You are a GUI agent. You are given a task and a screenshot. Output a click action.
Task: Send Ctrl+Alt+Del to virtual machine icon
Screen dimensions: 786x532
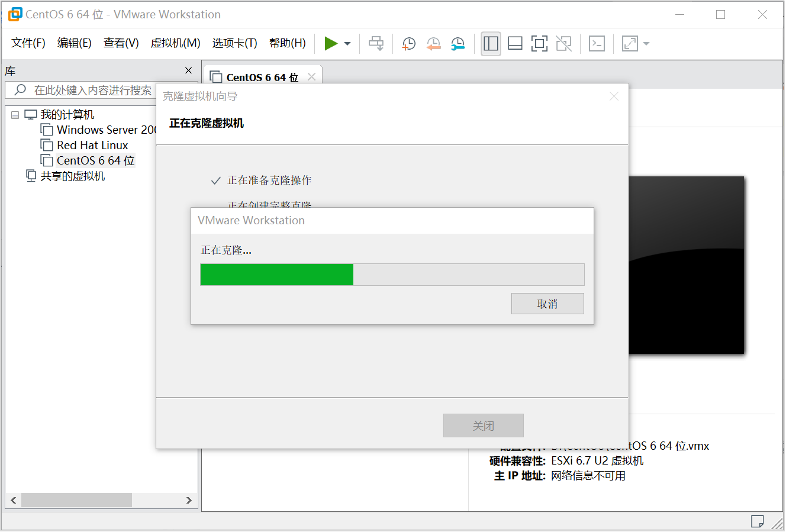pyautogui.click(x=376, y=43)
